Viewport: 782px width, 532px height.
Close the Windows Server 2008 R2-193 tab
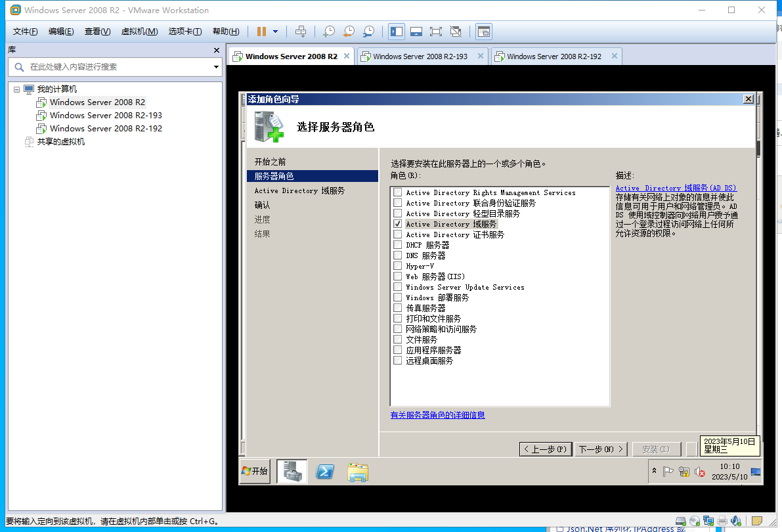tap(480, 56)
